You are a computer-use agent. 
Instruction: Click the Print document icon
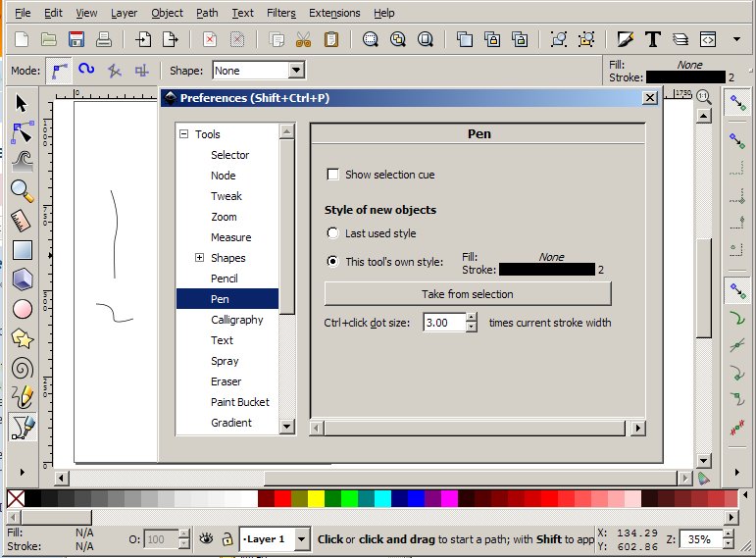(x=103, y=40)
